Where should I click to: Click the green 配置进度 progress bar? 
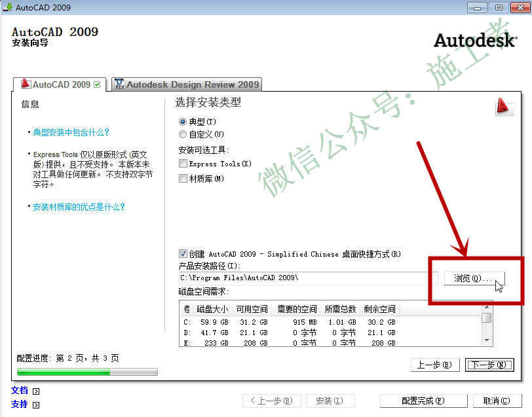coord(87,372)
